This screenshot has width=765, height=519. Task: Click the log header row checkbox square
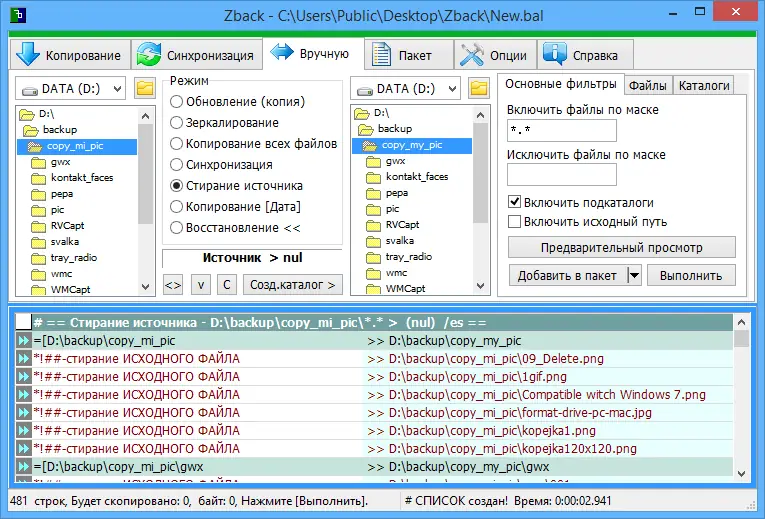pos(23,322)
